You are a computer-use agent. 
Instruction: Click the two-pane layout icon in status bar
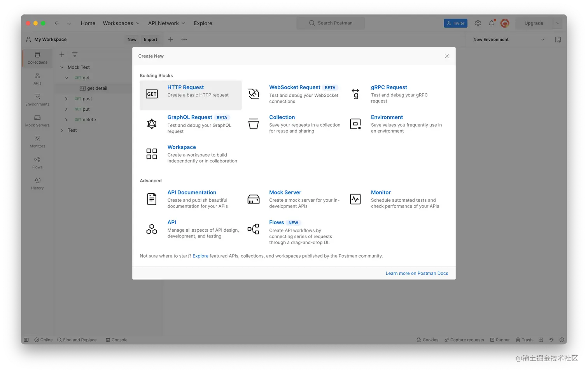click(541, 340)
